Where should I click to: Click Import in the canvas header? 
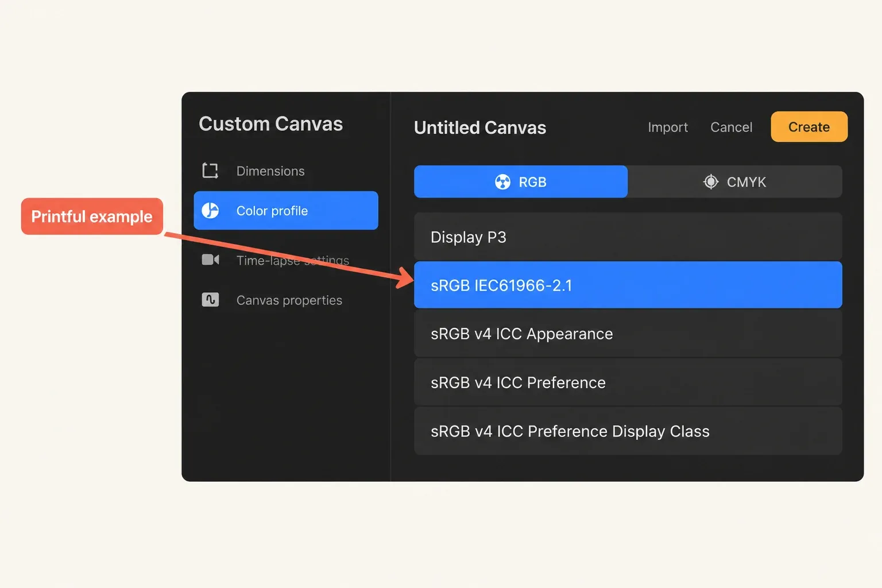[668, 127]
